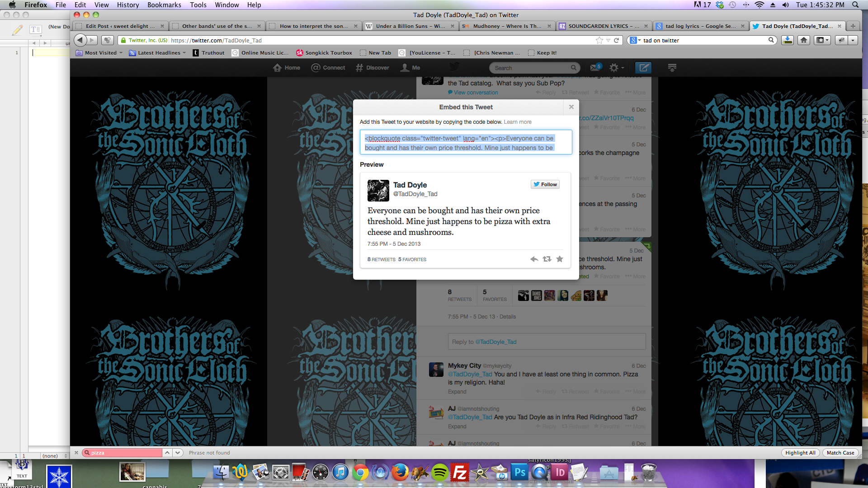Open @TadDoyle_Tad handle in the preview

click(x=415, y=194)
